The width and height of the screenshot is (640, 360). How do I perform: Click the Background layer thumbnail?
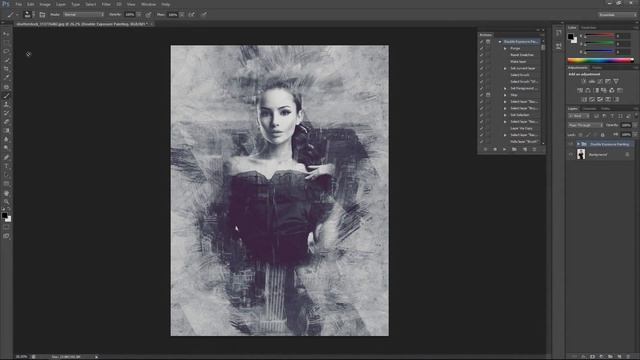pos(581,154)
